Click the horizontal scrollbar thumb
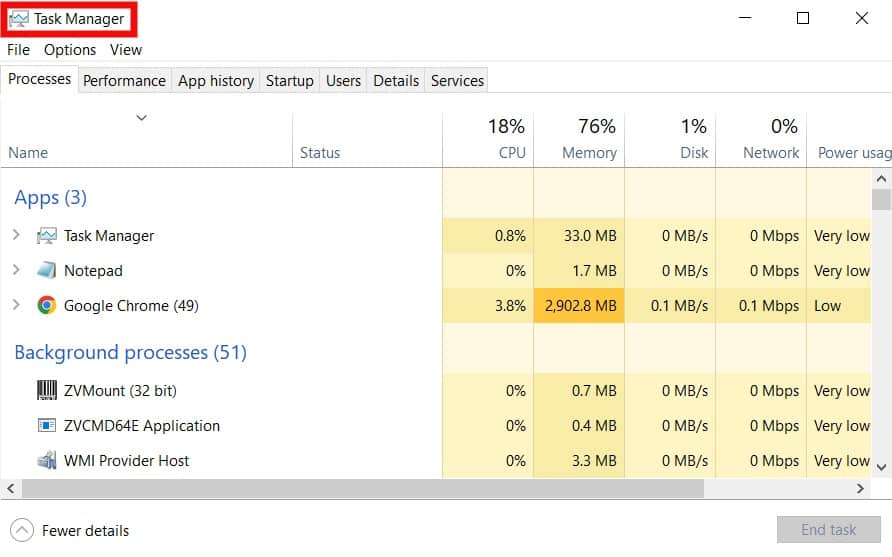 363,488
